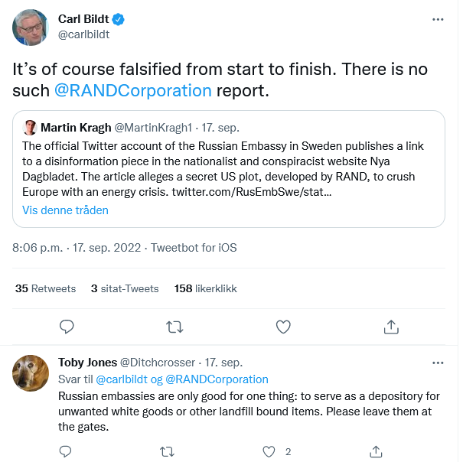Viewport: 476px width, 462px height.
Task: Retweet Carl Bildt's tweet
Action: click(174, 327)
